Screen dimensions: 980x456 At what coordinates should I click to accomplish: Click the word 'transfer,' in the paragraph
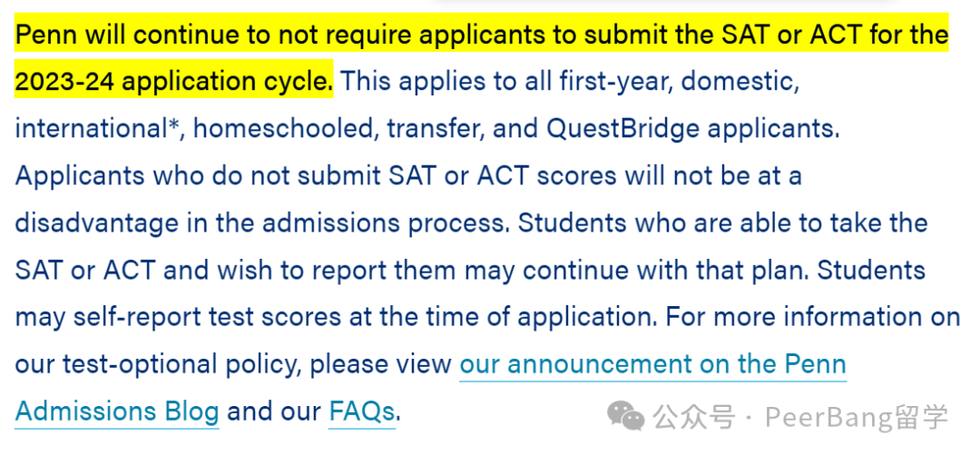click(436, 129)
